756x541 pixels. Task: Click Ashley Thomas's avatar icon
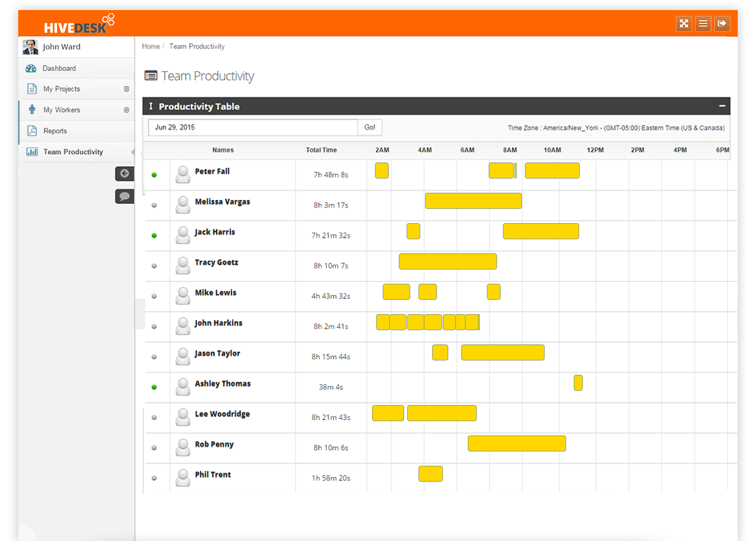[183, 387]
